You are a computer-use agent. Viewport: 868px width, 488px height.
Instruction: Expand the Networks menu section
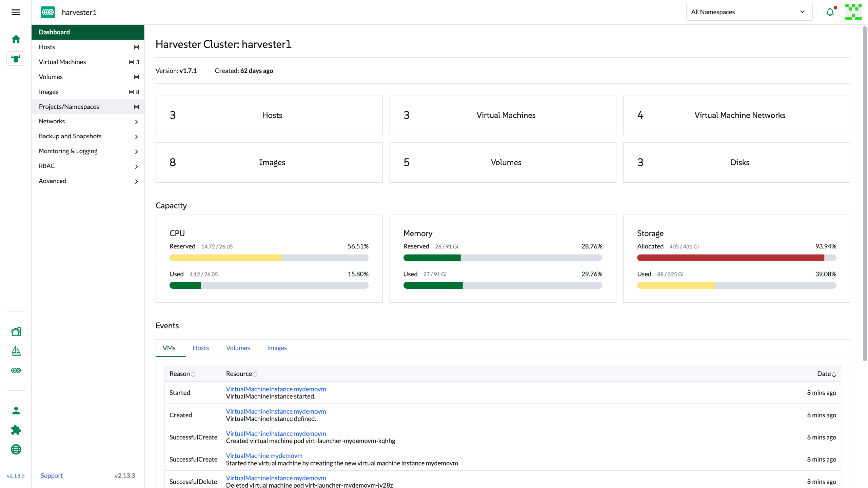point(88,121)
